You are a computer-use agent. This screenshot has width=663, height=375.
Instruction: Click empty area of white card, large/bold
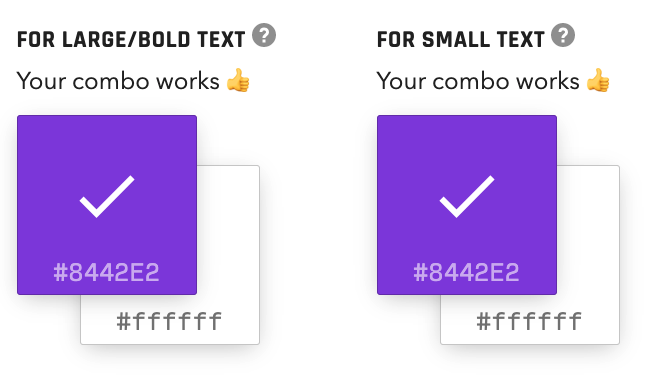[x=228, y=233]
